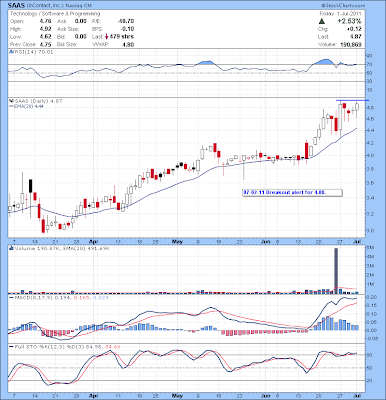This screenshot has width=386, height=400.
Task: Click the 70 level on RSI axis
Action: [x=370, y=64]
